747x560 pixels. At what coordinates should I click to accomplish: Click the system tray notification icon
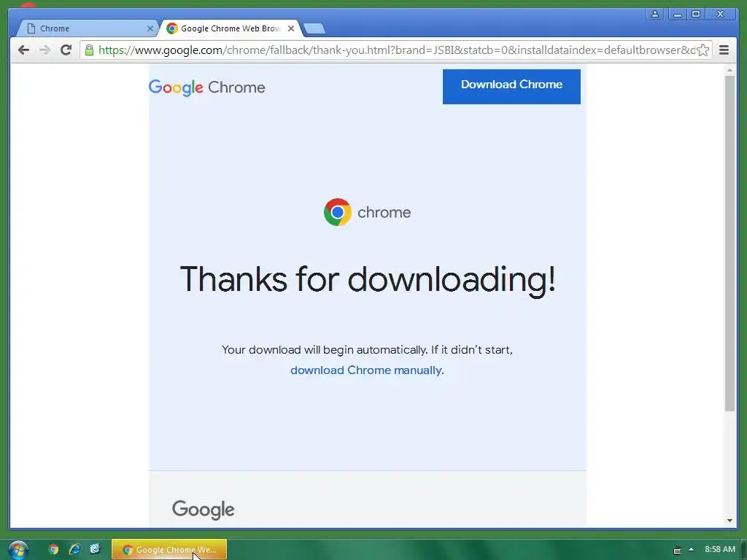pos(677,550)
